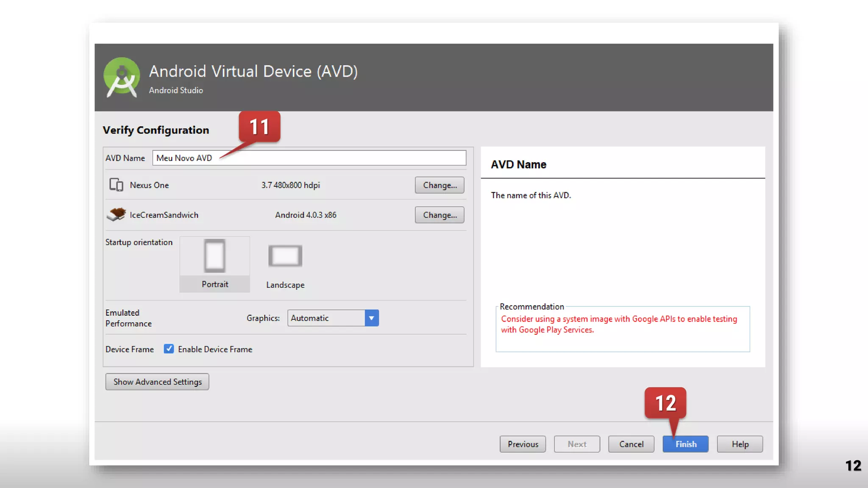This screenshot has height=488, width=868.
Task: Click the Graphics dropdown blue arrow
Action: click(372, 318)
